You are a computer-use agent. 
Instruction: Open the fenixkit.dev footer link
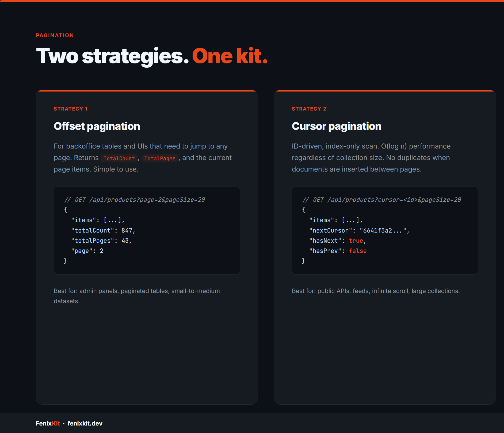[x=85, y=423]
